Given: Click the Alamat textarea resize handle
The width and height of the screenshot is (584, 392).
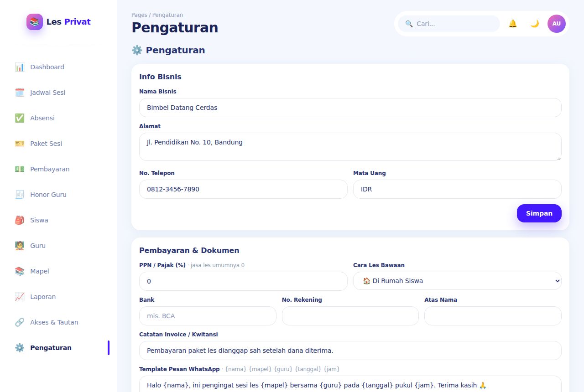Looking at the screenshot, I should point(558,158).
